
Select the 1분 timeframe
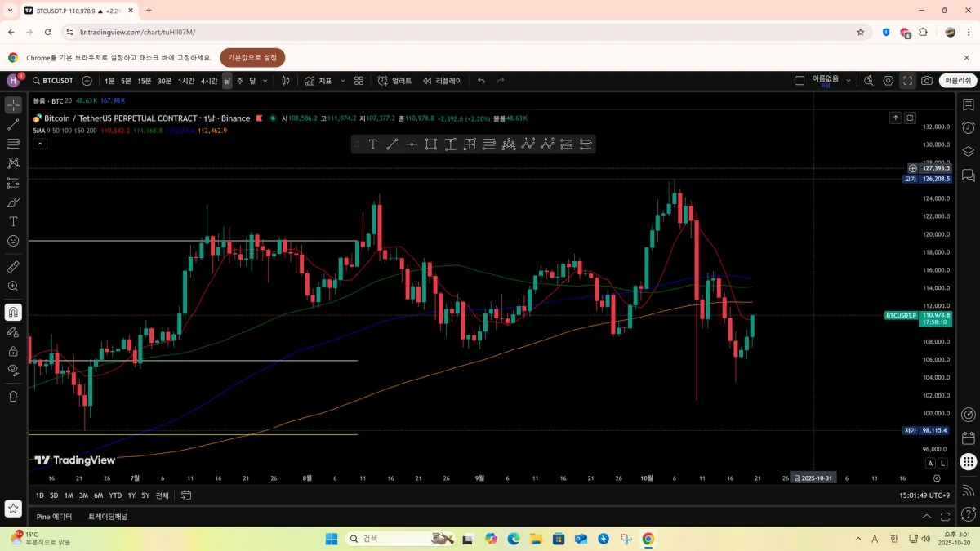click(110, 81)
